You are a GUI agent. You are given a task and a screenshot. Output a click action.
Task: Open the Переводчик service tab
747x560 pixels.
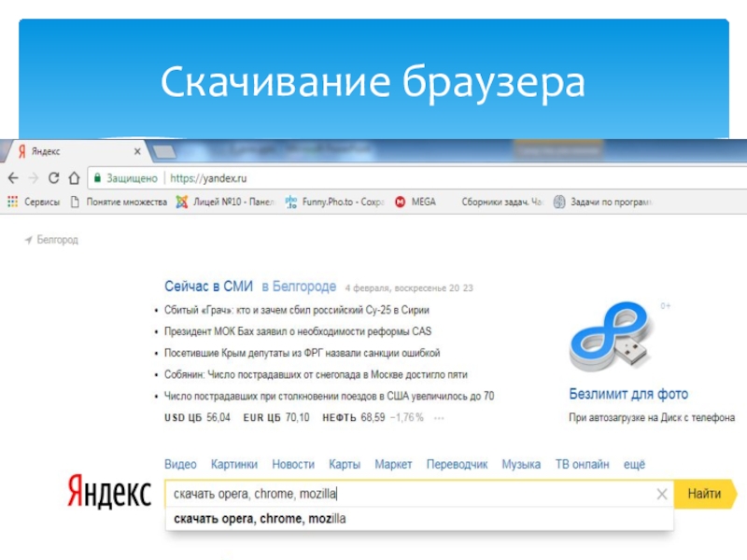pyautogui.click(x=457, y=464)
